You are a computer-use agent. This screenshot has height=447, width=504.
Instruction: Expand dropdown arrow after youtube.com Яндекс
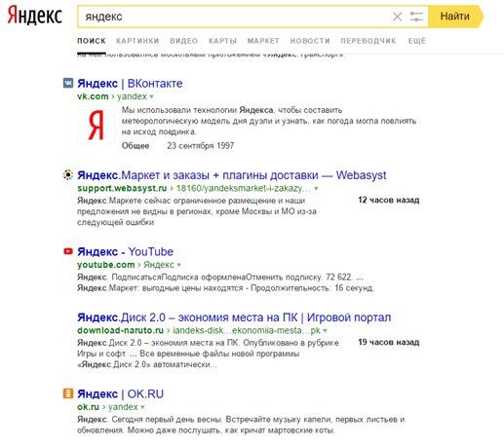(178, 265)
